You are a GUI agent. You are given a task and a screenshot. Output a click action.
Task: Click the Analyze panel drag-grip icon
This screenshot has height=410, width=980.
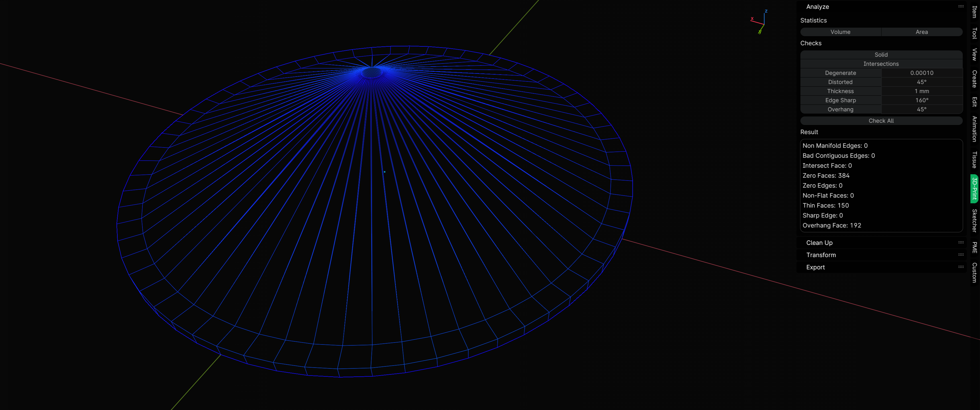(x=961, y=7)
